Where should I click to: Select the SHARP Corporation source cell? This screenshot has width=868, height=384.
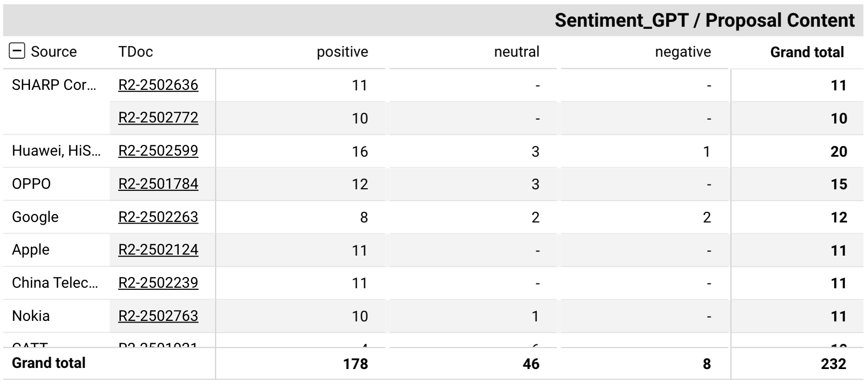pyautogui.click(x=54, y=85)
